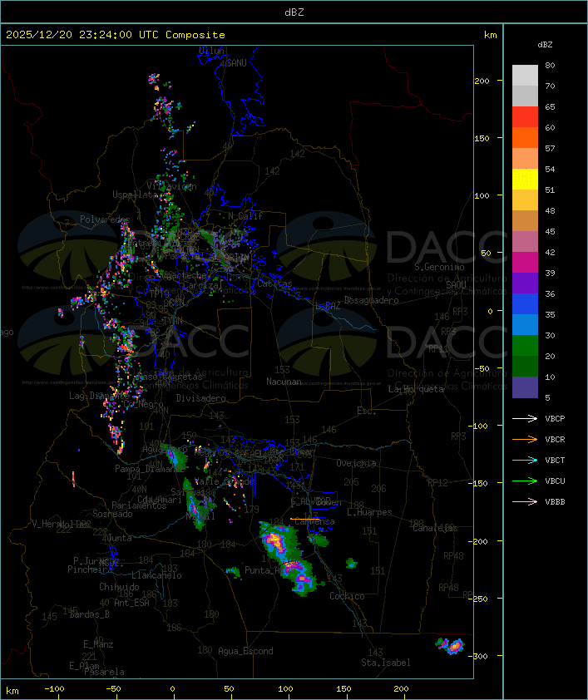588x700 pixels.
Task: Click the orange VBCR arrow legend icon
Action: (525, 439)
